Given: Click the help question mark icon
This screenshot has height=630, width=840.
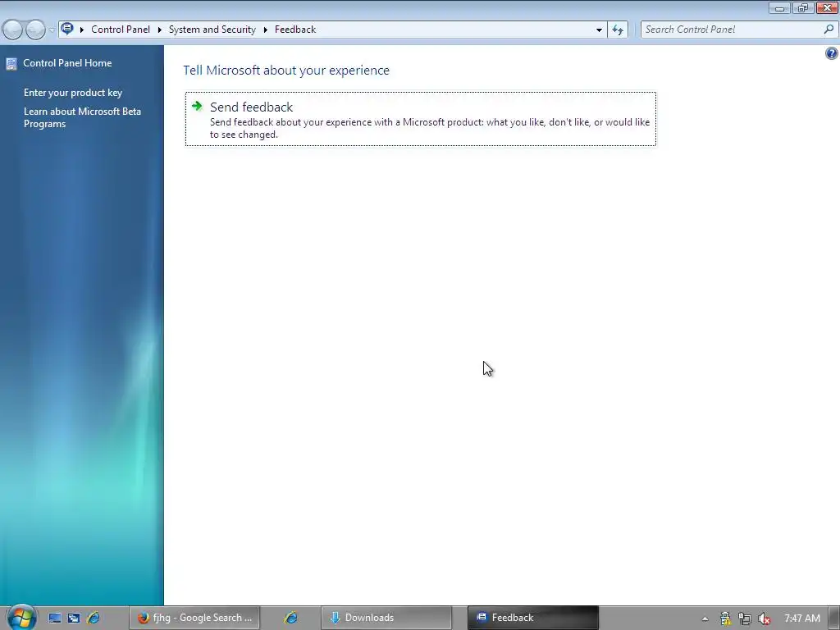Looking at the screenshot, I should (x=832, y=53).
